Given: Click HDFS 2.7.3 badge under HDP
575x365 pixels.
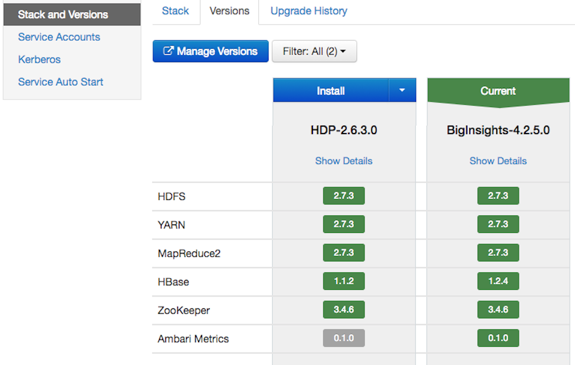Looking at the screenshot, I should click(344, 196).
